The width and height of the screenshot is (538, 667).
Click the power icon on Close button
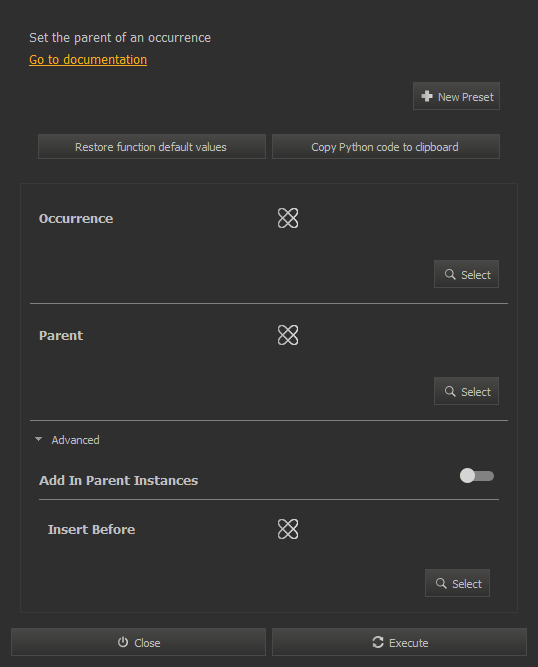pos(123,642)
